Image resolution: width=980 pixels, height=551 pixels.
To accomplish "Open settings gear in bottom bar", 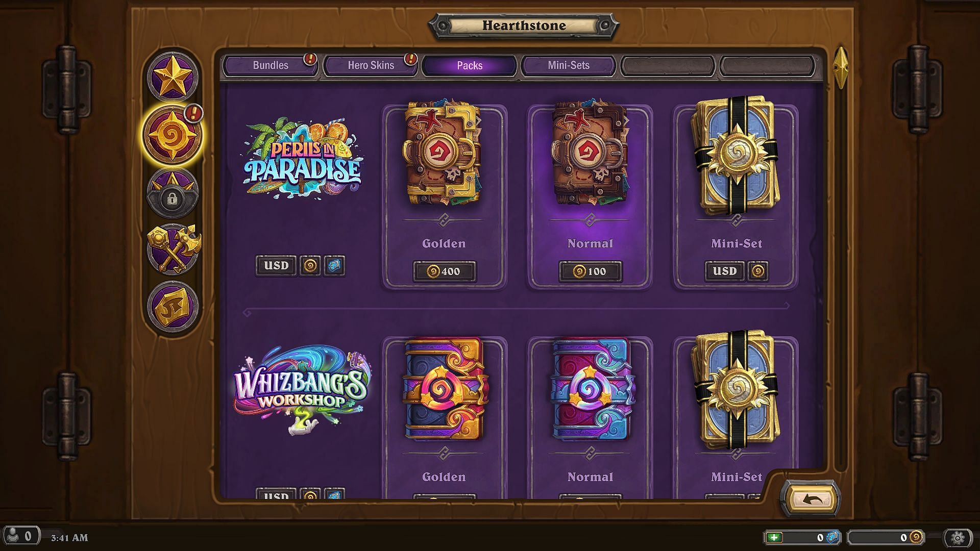I will [x=957, y=537].
